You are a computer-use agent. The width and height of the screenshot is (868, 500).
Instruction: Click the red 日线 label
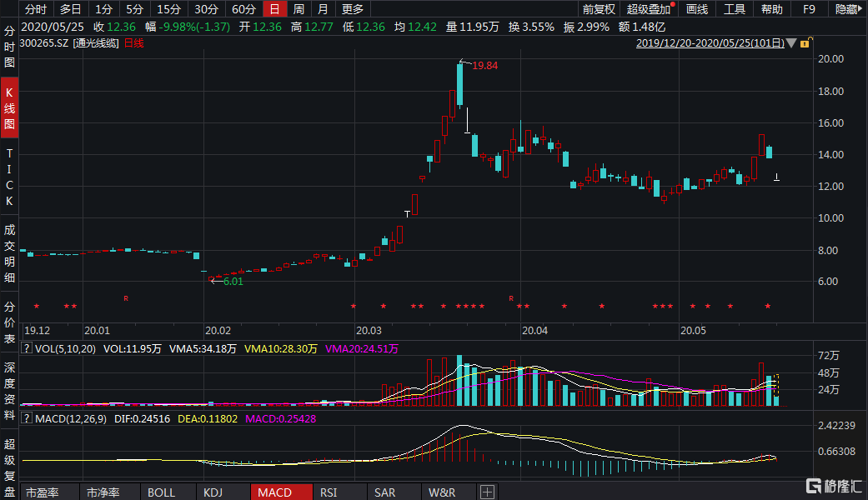click(x=133, y=43)
